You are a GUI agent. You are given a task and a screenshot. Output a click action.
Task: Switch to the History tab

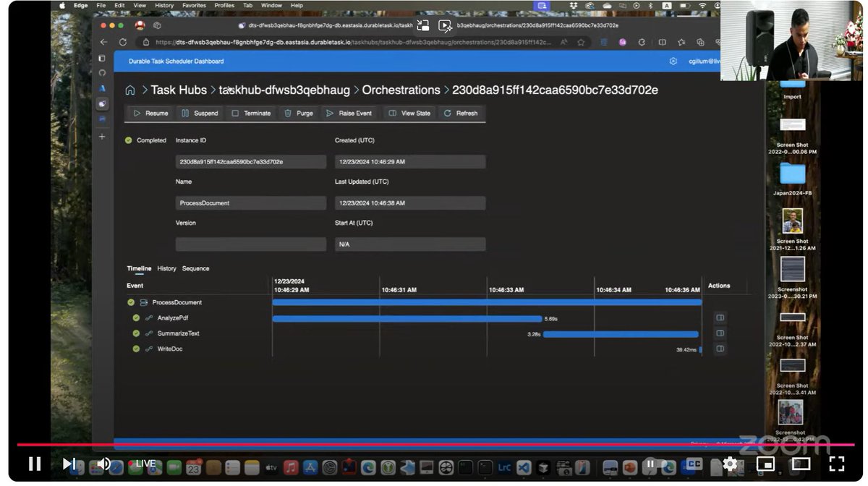166,268
